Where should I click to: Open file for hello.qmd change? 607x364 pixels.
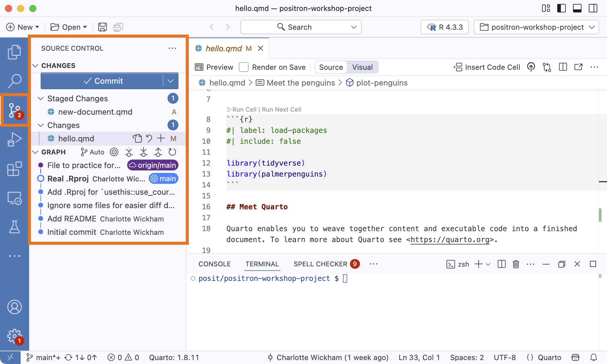(137, 139)
